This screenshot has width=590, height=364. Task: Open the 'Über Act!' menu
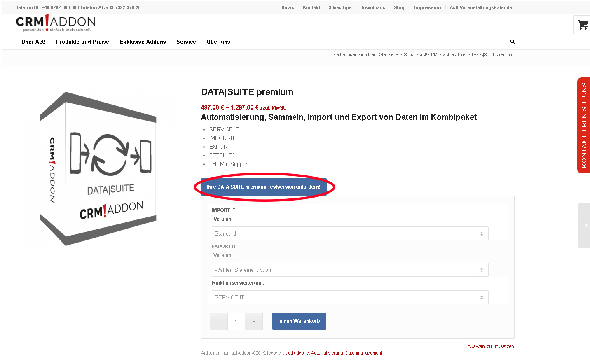click(x=33, y=42)
